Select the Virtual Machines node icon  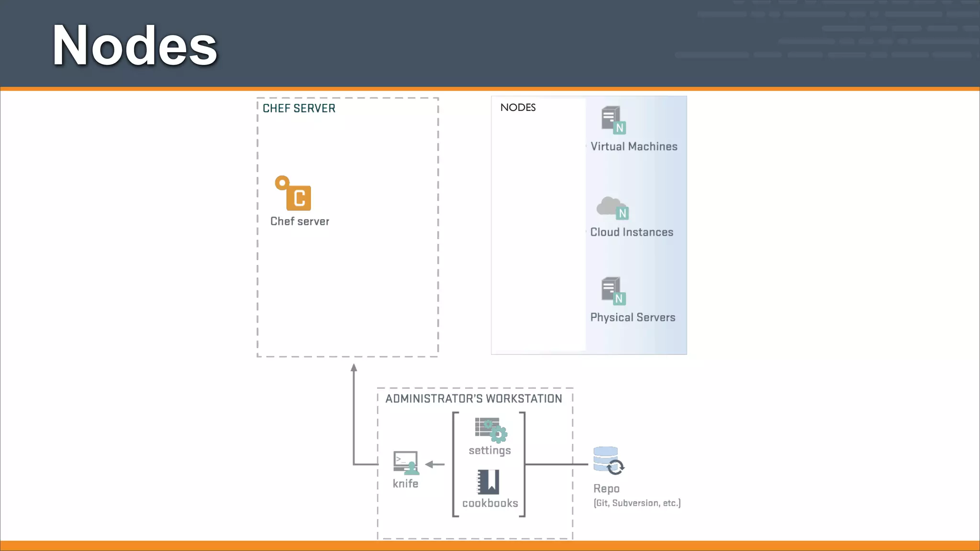(614, 120)
